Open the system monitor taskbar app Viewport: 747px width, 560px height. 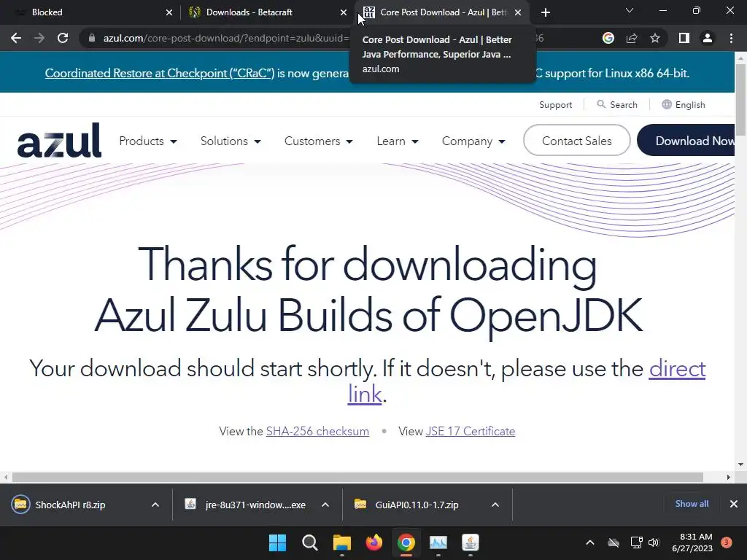click(438, 542)
